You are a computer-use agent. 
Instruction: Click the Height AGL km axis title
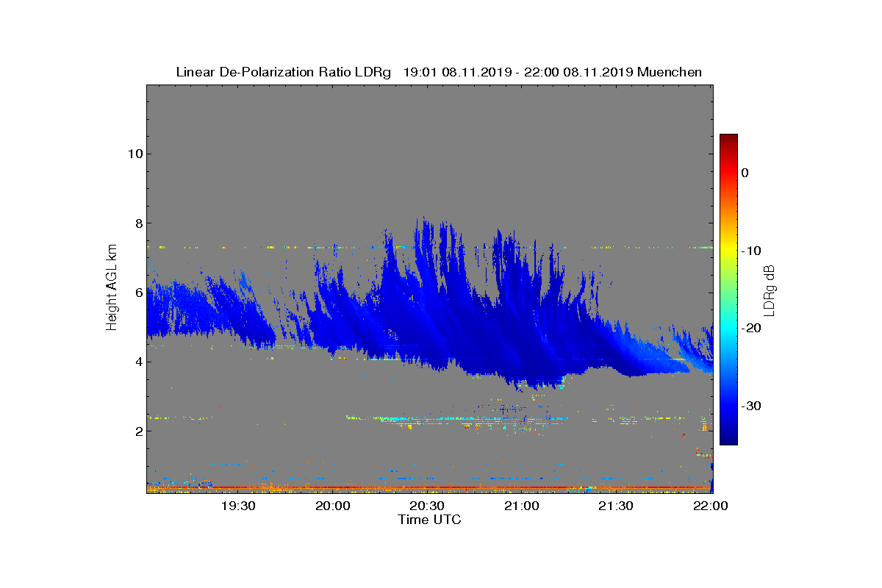pyautogui.click(x=112, y=288)
